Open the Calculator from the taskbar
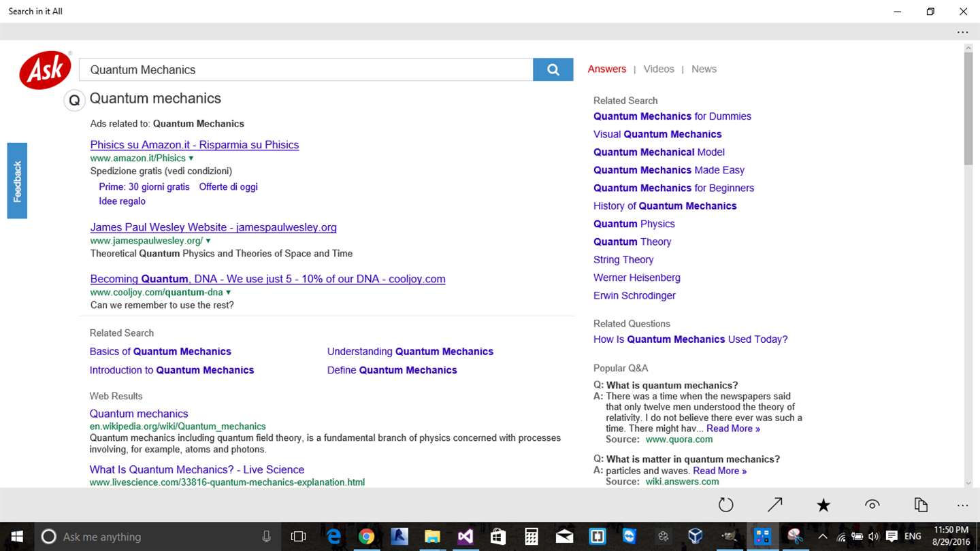980x551 pixels. (x=532, y=537)
